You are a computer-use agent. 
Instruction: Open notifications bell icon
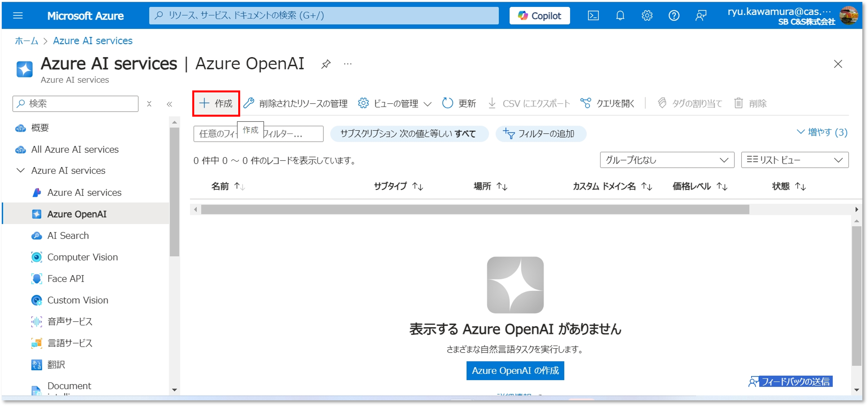[620, 15]
